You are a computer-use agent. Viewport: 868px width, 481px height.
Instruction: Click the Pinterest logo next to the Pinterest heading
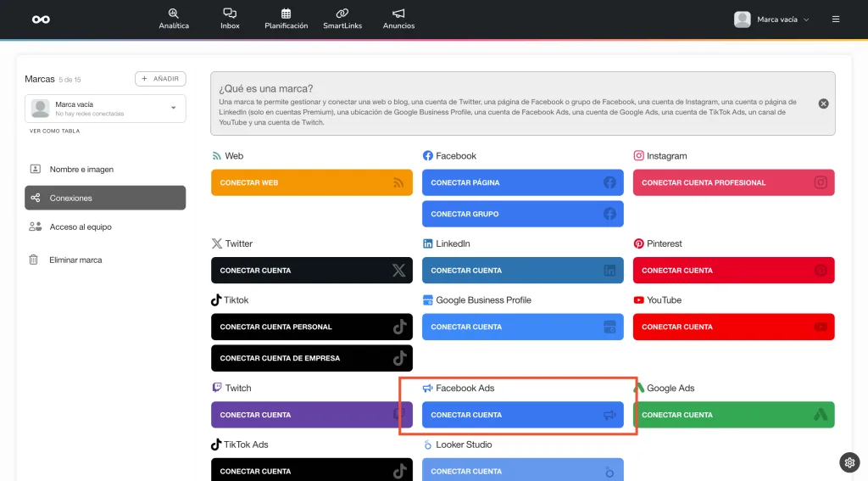[639, 243]
